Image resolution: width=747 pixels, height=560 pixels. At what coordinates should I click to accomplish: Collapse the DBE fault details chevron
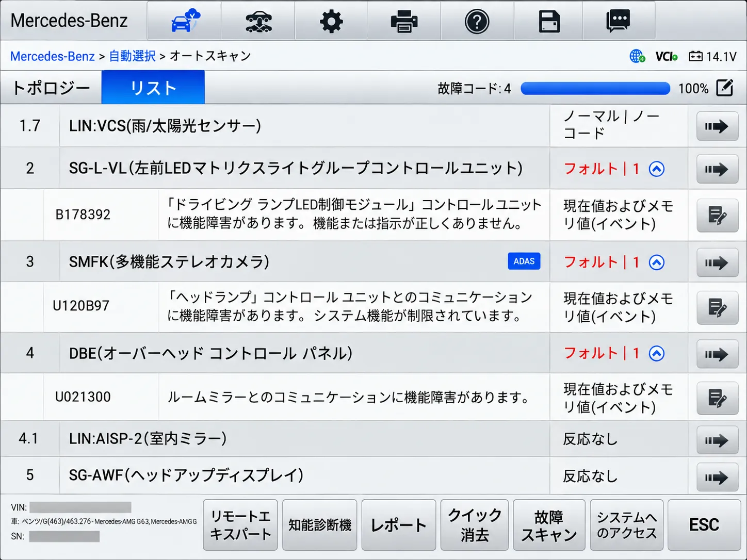coord(657,353)
